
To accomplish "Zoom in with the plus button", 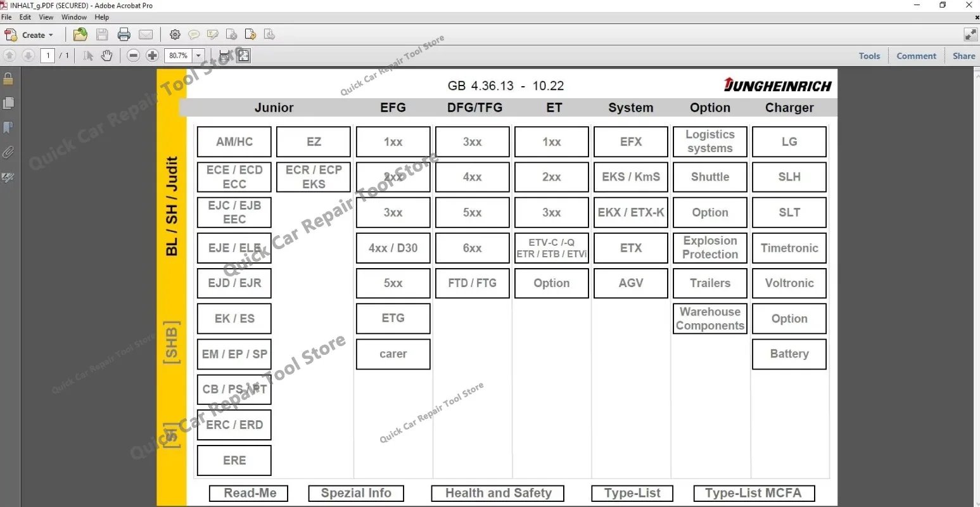I will click(x=152, y=56).
